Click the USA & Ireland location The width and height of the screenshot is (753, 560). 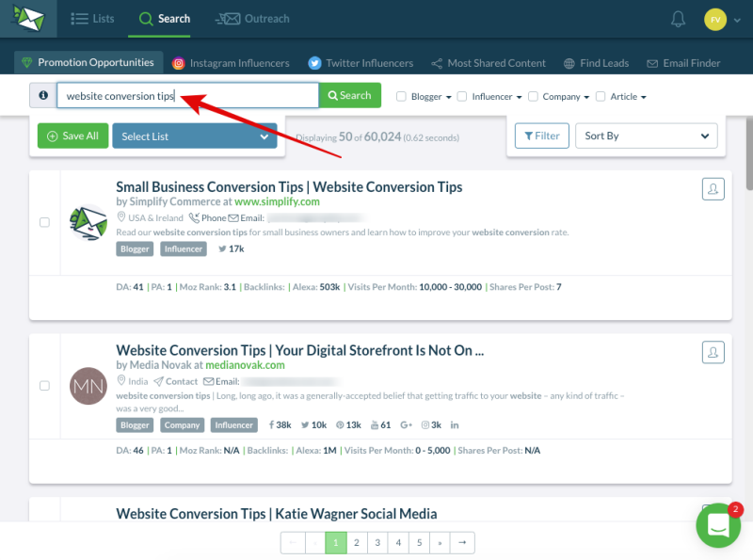coord(151,218)
